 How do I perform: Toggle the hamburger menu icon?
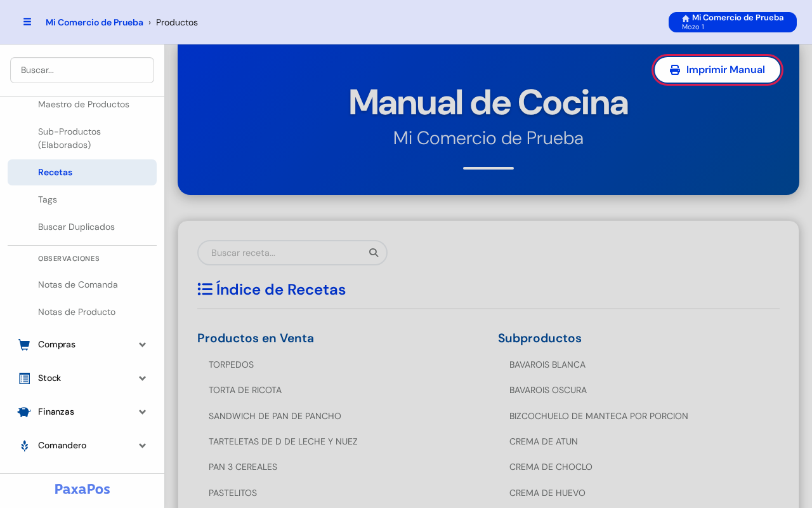tap(27, 22)
